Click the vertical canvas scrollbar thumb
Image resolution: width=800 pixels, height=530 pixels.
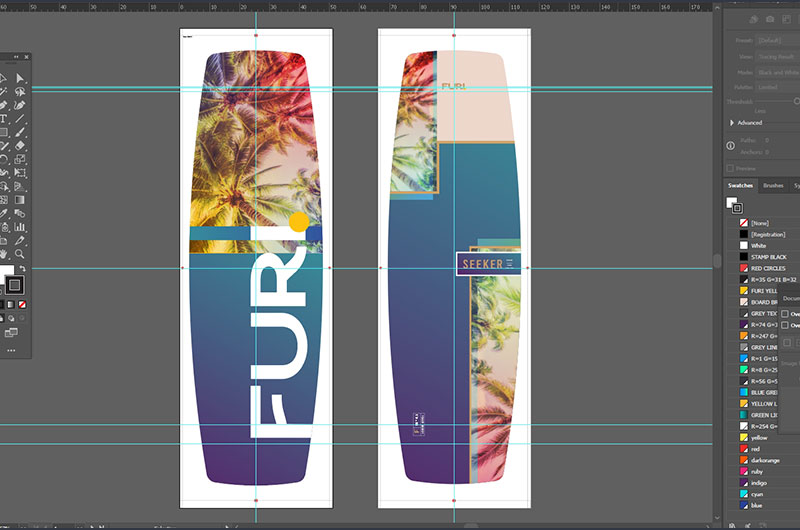717,261
